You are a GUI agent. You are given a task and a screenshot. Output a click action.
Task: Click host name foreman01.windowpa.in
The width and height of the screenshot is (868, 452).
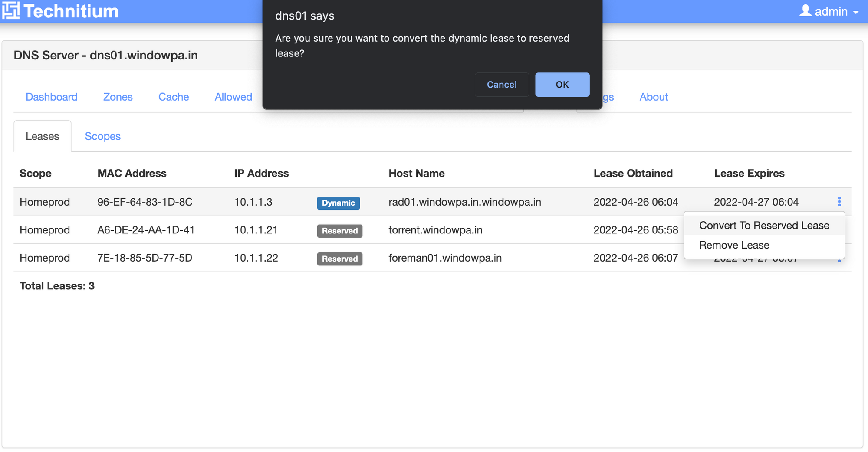point(445,258)
